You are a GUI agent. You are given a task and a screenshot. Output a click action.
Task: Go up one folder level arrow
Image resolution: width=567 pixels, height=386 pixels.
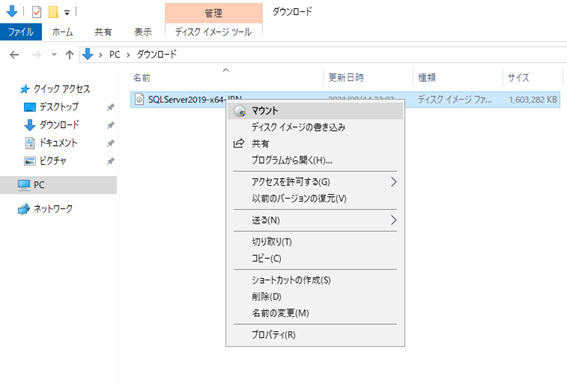[x=69, y=55]
